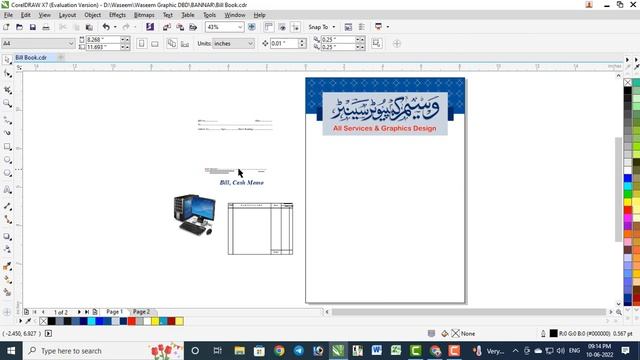Toggle Show Grid button
This screenshot has width=640, height=360.
(x=282, y=27)
